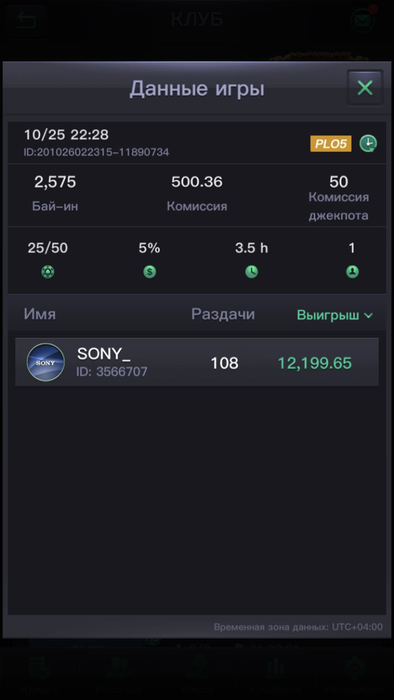
Task: Tap the poker chip blinds icon
Action: pos(48,272)
